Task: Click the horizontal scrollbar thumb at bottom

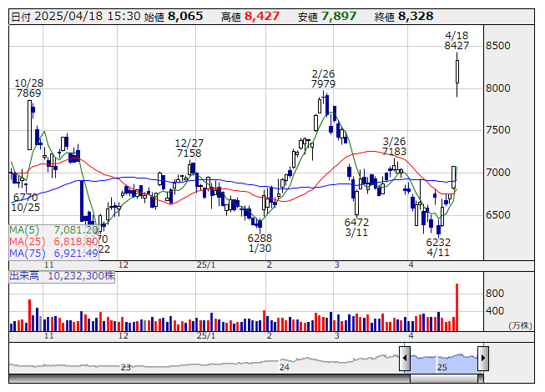Action: [x=444, y=379]
